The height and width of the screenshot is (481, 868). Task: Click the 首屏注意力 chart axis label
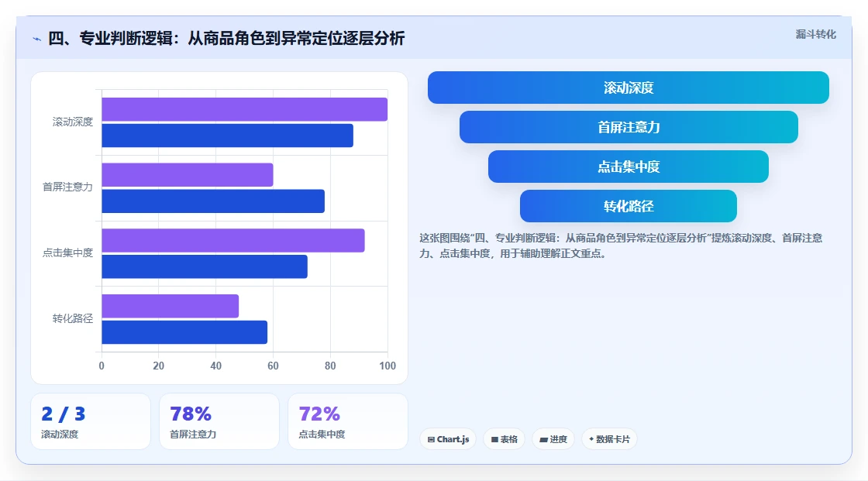pyautogui.click(x=67, y=187)
